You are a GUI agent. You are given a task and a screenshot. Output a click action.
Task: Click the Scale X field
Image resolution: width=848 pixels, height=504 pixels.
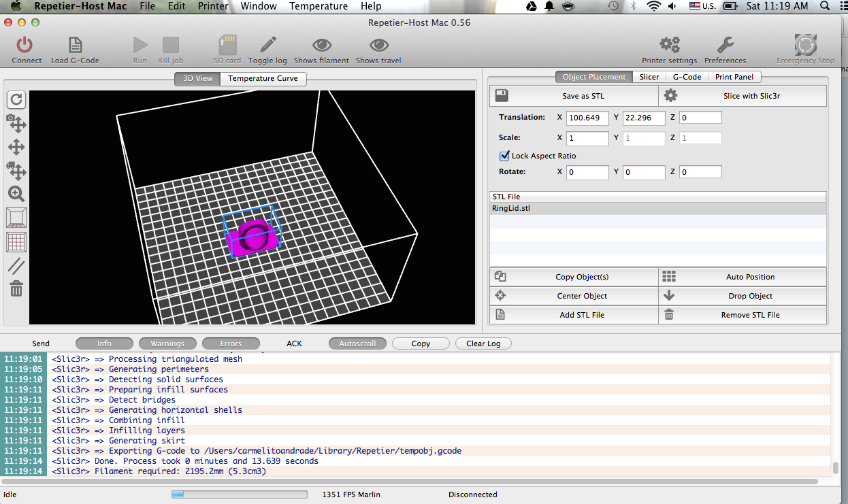[x=587, y=138]
